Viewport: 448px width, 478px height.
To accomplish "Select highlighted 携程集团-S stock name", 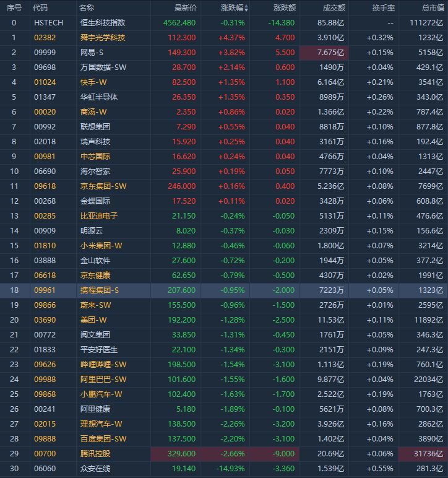I will (x=100, y=290).
